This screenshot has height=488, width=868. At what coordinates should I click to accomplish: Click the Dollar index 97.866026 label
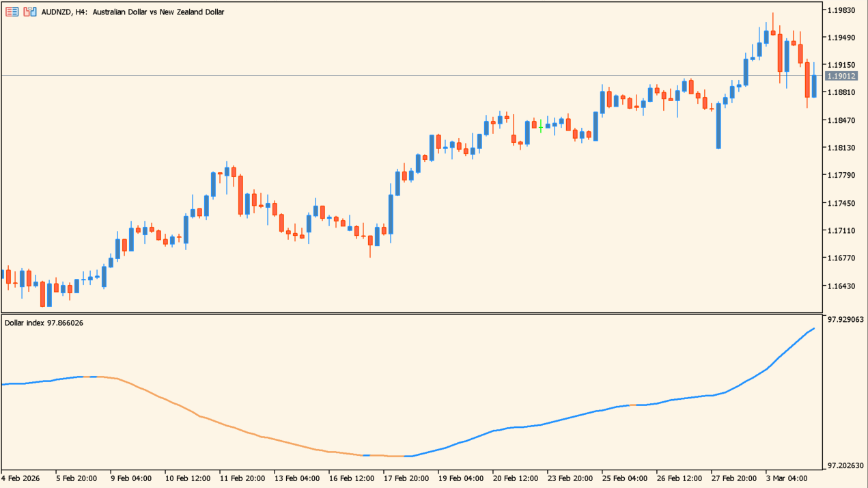(x=44, y=323)
